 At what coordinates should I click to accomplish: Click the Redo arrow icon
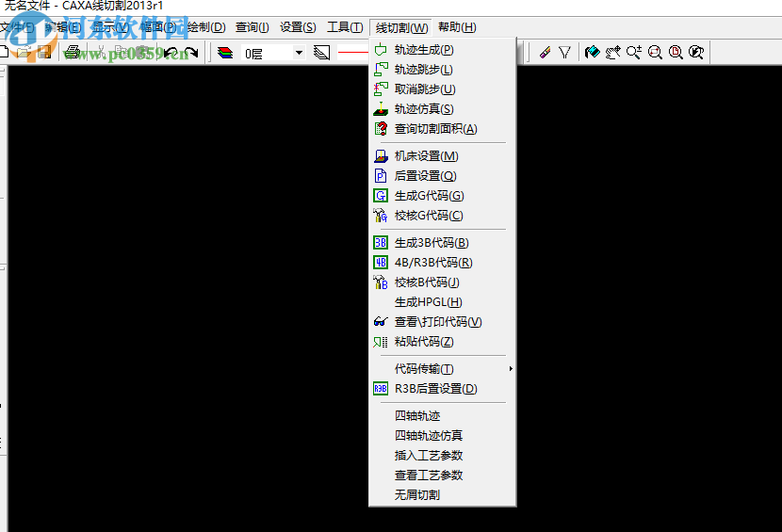click(191, 52)
